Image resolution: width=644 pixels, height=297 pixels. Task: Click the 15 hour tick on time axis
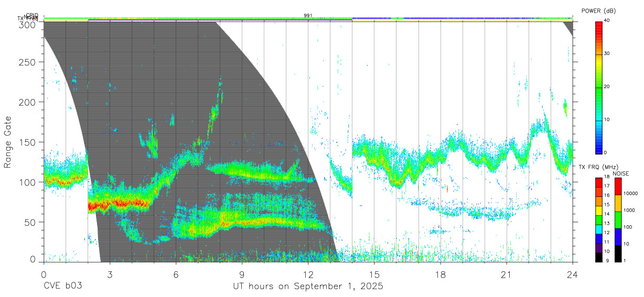[x=374, y=274]
